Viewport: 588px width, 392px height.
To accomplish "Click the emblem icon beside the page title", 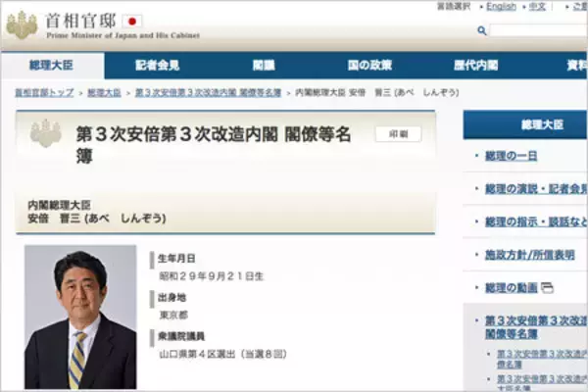I will point(45,134).
